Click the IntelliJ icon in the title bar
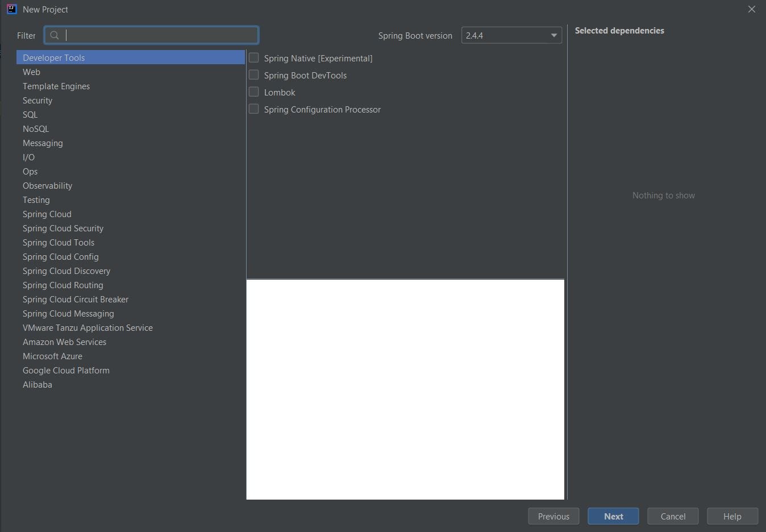Screen dimensions: 766x532 11,9
